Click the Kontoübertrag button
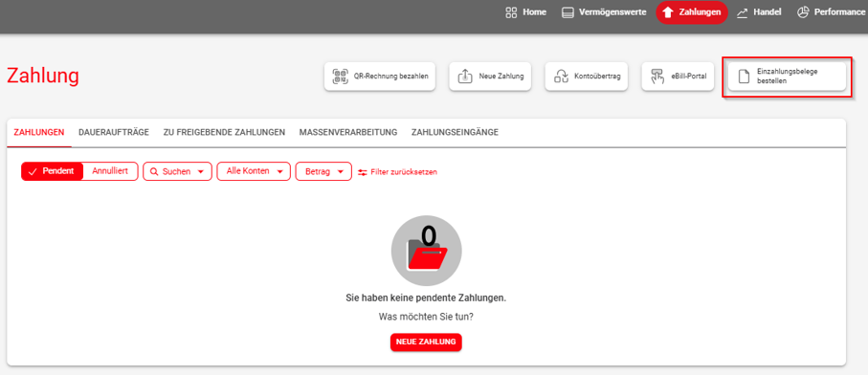Screen dimensions: 868x375 coord(587,77)
